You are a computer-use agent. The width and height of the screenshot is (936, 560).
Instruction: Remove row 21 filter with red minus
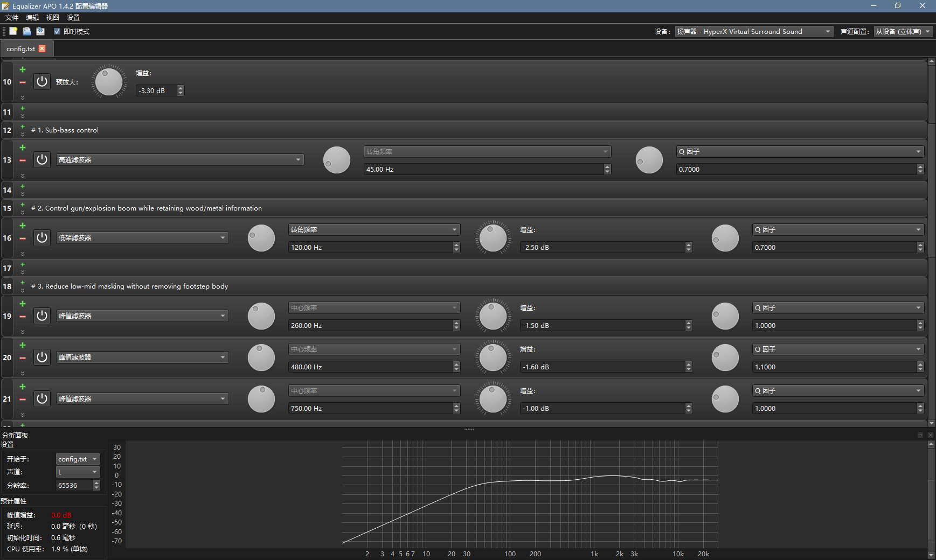(x=23, y=399)
